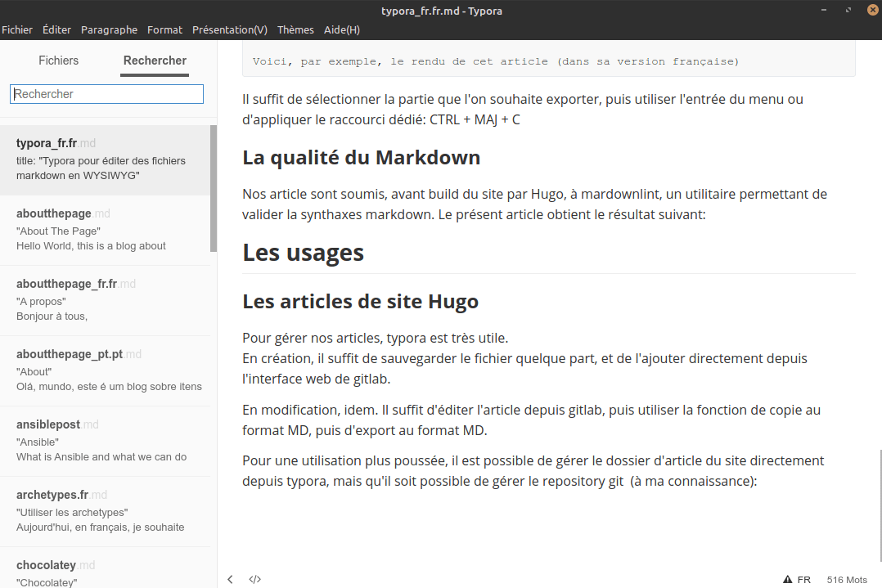The width and height of the screenshot is (882, 588).
Task: Switch to the Rechercher tab
Action: 155,61
